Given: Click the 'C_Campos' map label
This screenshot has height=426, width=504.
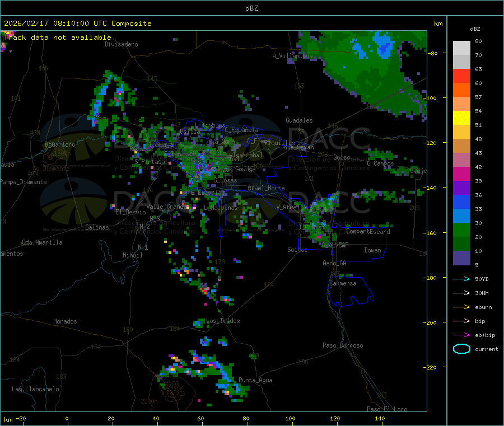Looking at the screenshot, I should pyautogui.click(x=380, y=163).
